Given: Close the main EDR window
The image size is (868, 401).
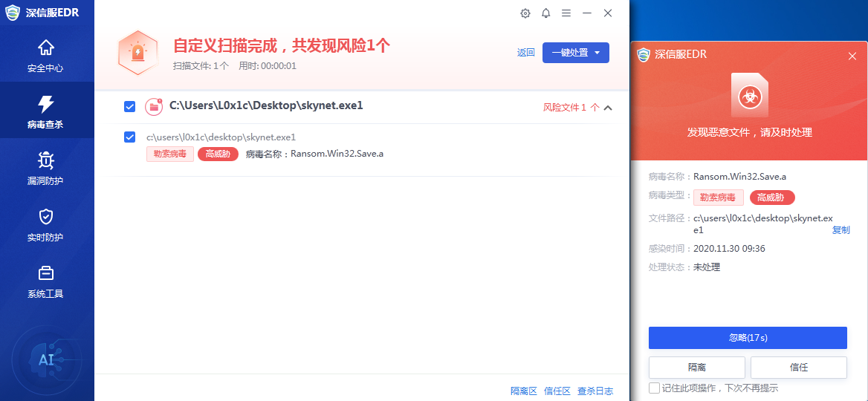Looking at the screenshot, I should pos(608,13).
